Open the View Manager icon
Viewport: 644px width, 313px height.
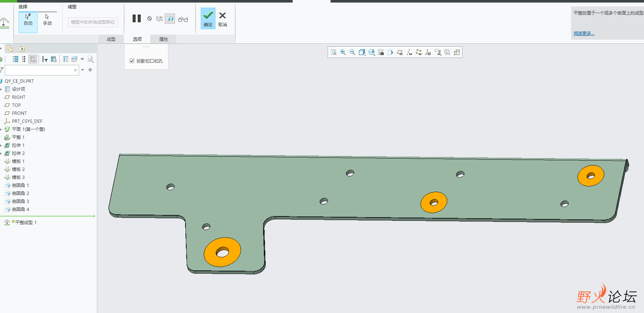tap(381, 52)
